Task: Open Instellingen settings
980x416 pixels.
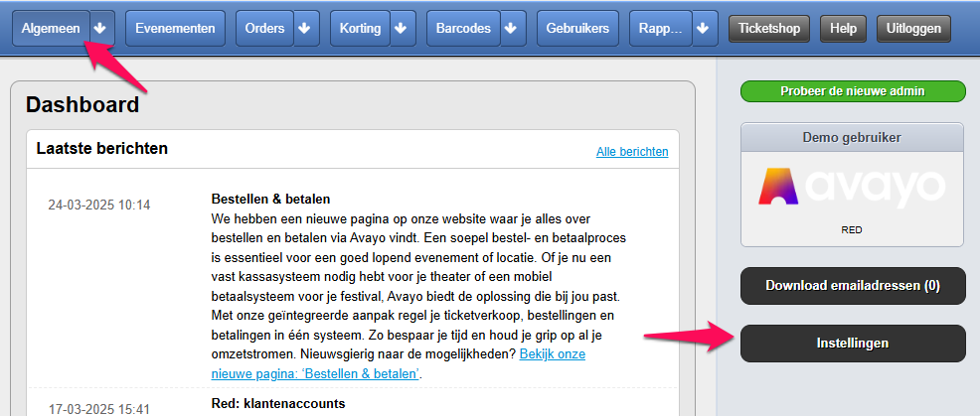Action: (x=853, y=344)
